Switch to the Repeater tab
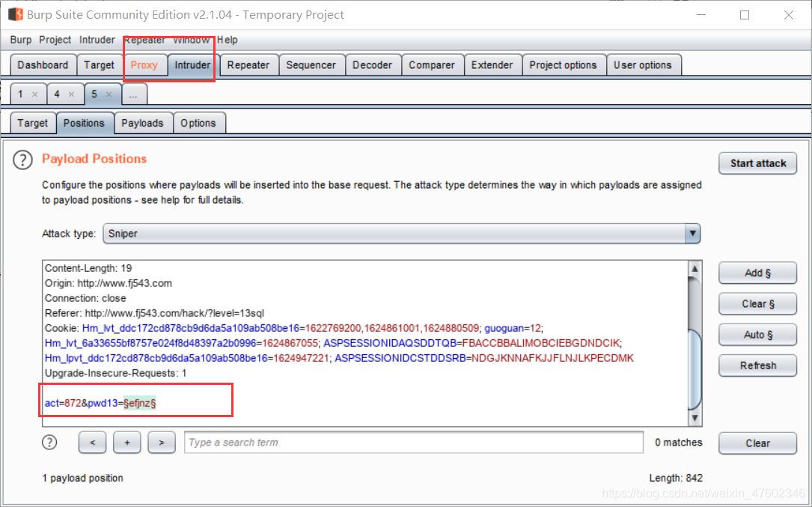This screenshot has width=812, height=507. pos(248,65)
